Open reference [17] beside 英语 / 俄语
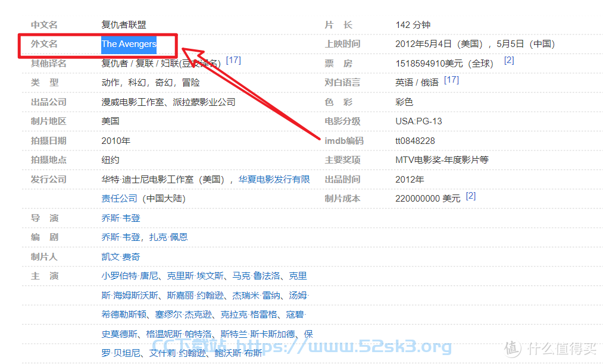 [451, 80]
